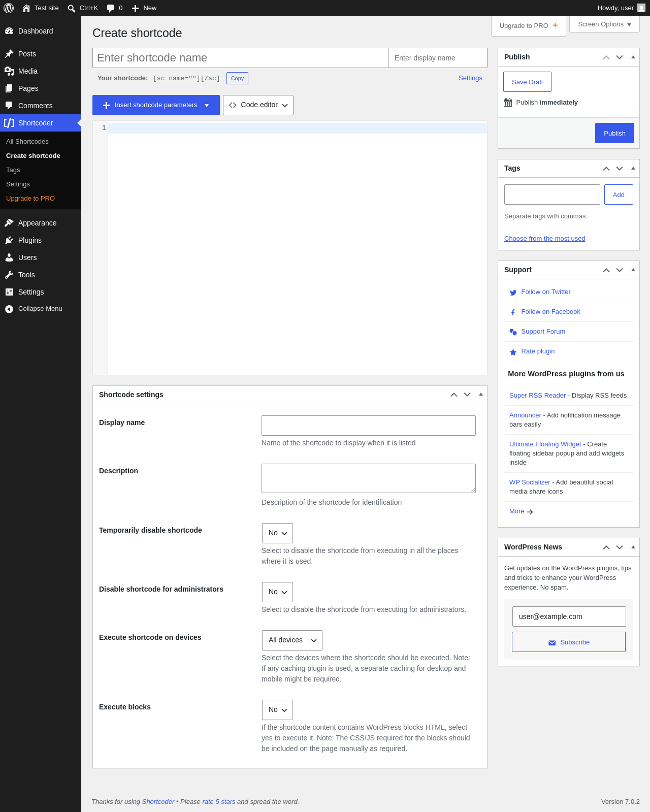Click the New plus item in admin bar

[x=144, y=8]
